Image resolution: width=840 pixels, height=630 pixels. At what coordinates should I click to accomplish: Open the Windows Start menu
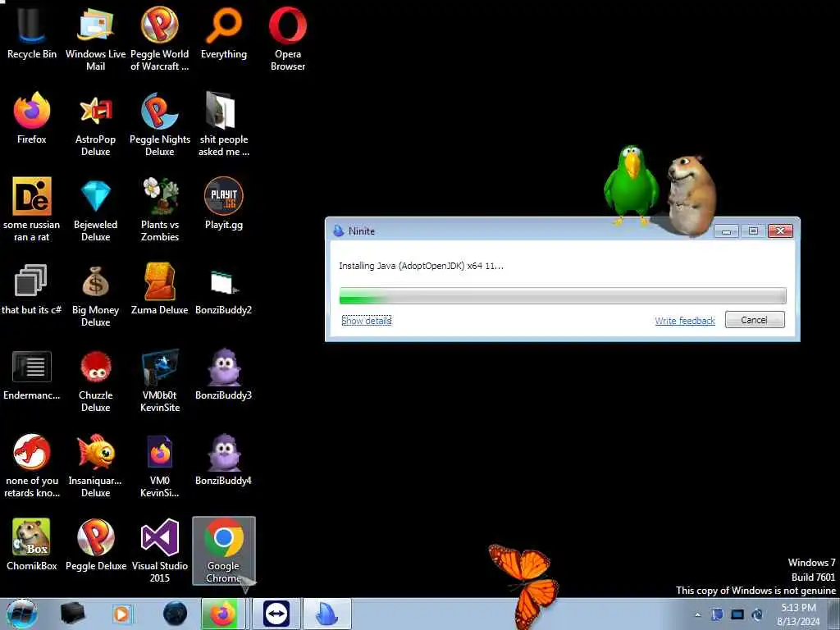click(x=21, y=614)
